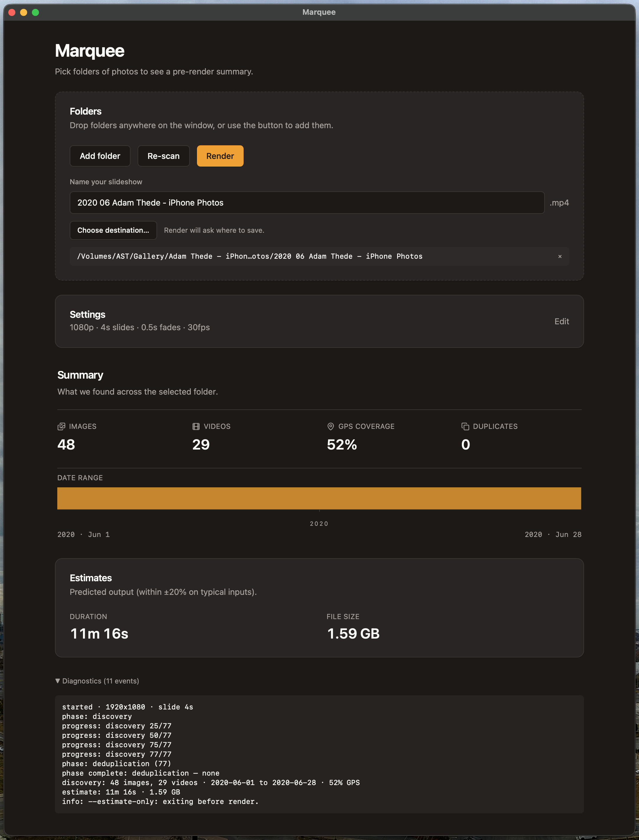Click the 1.59 GB file size estimate

(x=353, y=634)
